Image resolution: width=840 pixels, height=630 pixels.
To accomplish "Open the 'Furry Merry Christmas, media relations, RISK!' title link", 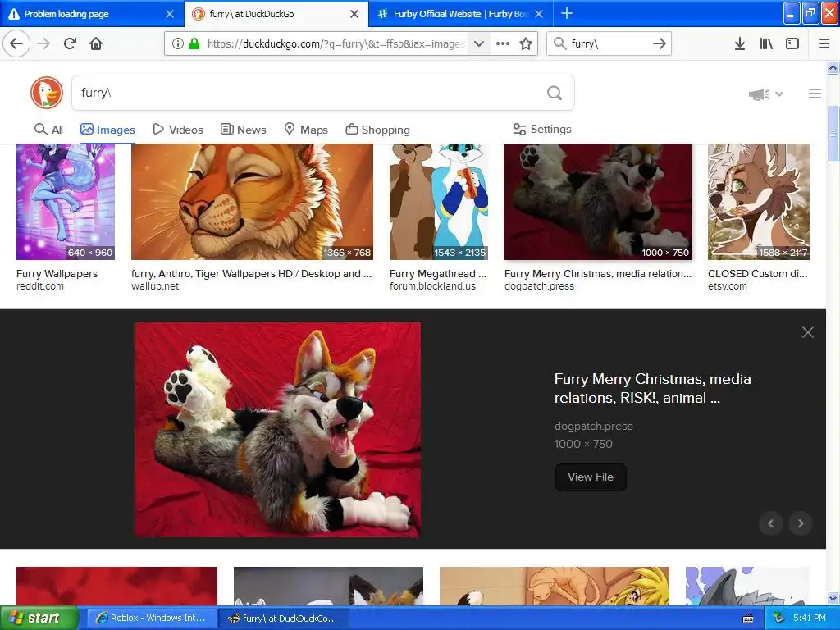I will coord(652,388).
